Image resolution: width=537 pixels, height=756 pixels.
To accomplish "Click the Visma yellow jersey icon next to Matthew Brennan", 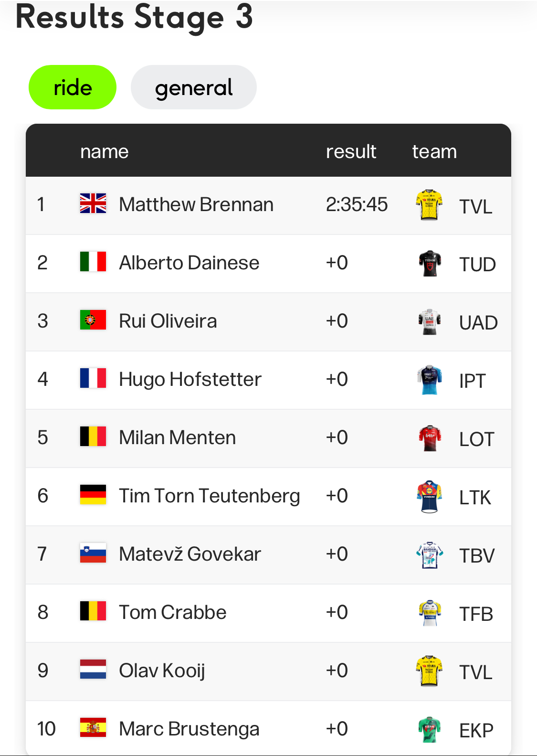I will pyautogui.click(x=429, y=205).
